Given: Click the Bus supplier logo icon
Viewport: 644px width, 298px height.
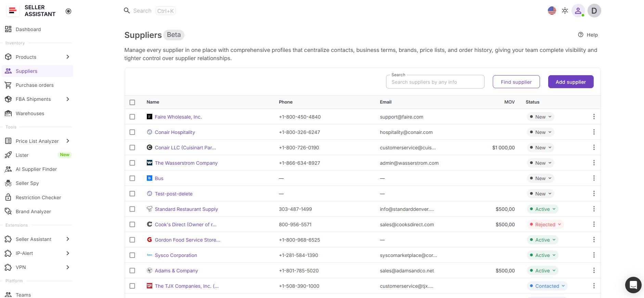Looking at the screenshot, I should click(x=150, y=178).
